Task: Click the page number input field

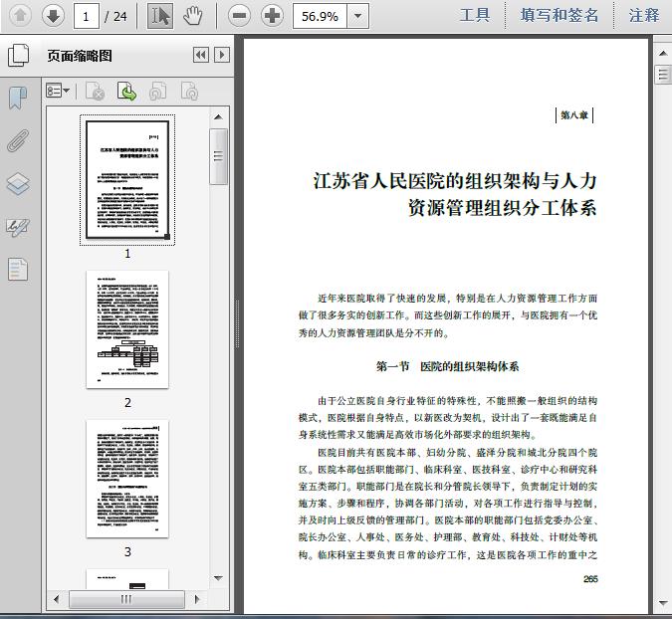Action: click(x=87, y=16)
